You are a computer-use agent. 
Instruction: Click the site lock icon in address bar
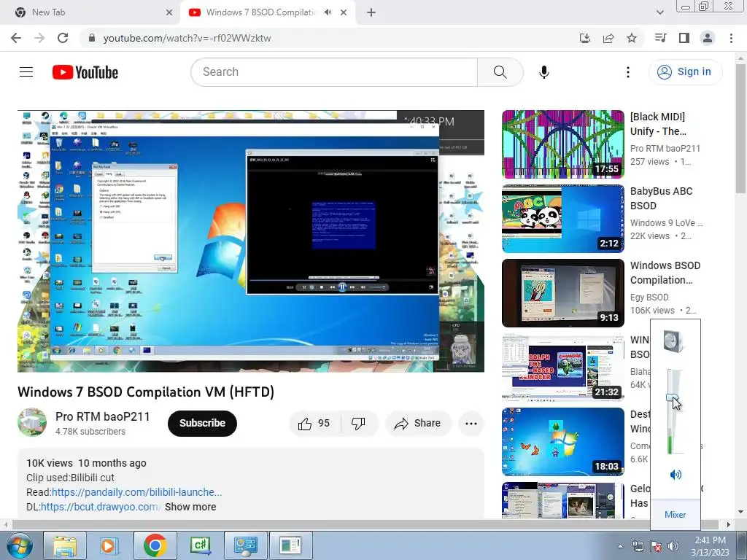[x=92, y=38]
